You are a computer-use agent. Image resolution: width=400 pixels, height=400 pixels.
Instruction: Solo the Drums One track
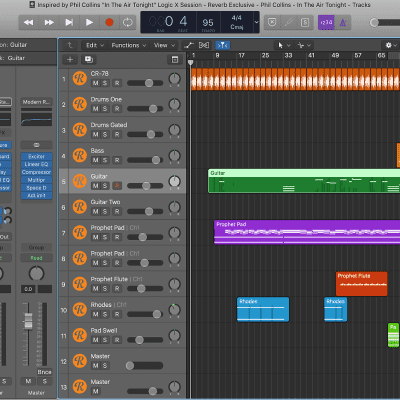(x=105, y=109)
